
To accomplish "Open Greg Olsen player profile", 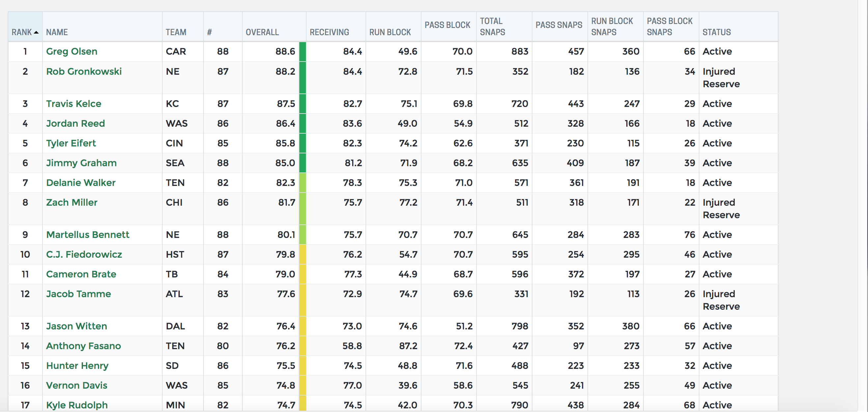I will [72, 51].
